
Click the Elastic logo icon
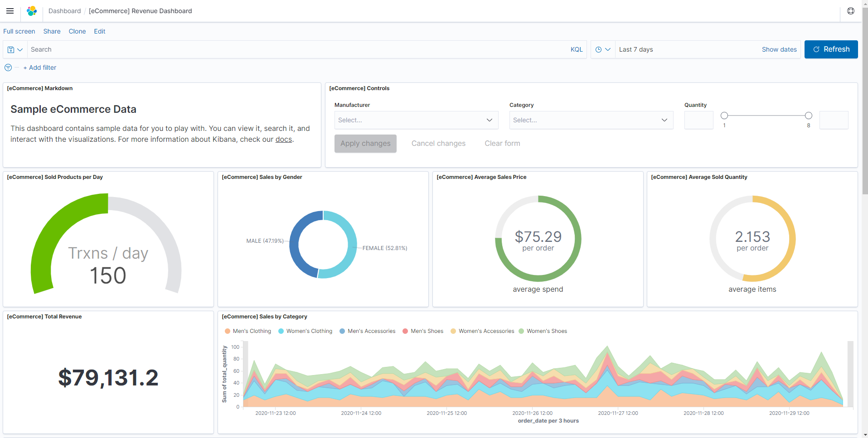coord(32,11)
